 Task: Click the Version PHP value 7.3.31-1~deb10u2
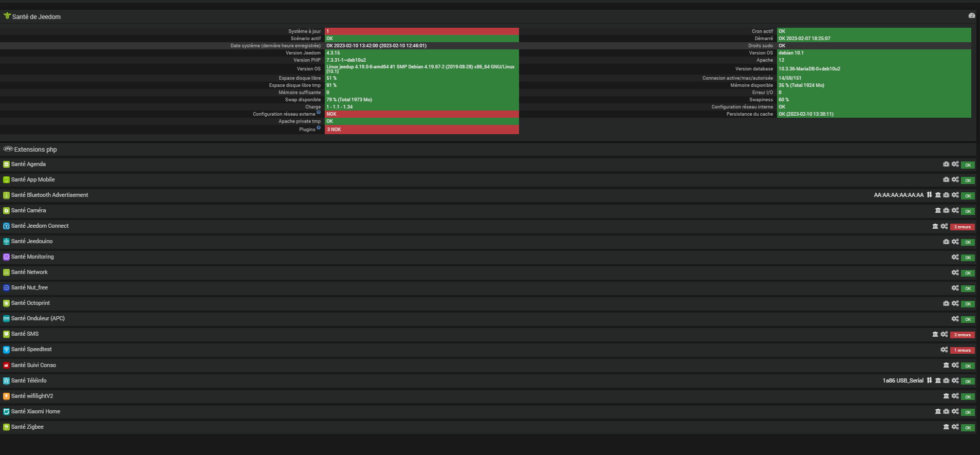[x=422, y=60]
